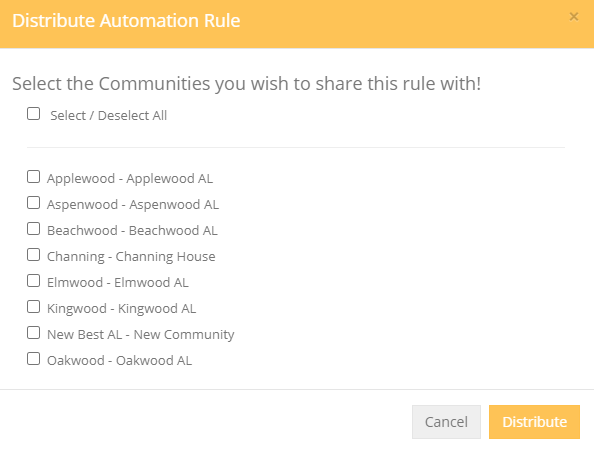The height and width of the screenshot is (449, 594).
Task: Select the Beachwood - Beachwood AL checkbox
Action: click(x=33, y=228)
